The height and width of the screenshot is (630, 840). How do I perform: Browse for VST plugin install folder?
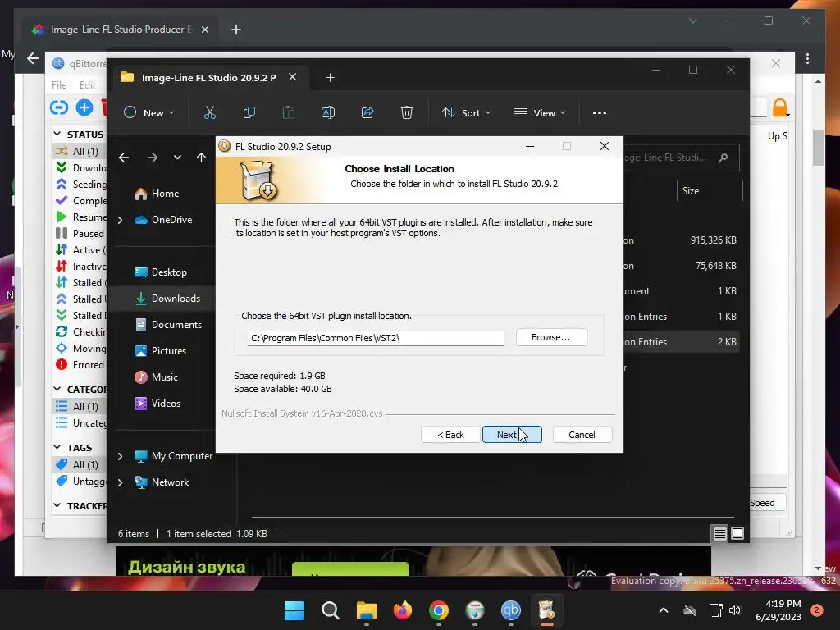[x=551, y=337]
